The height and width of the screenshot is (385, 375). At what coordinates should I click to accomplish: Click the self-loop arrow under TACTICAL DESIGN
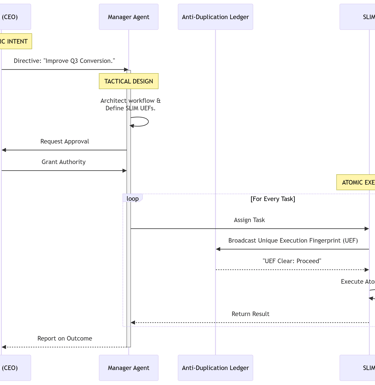click(x=140, y=122)
